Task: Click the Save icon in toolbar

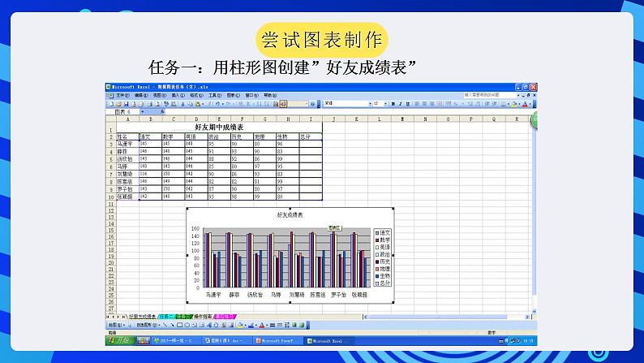Action: pos(127,104)
